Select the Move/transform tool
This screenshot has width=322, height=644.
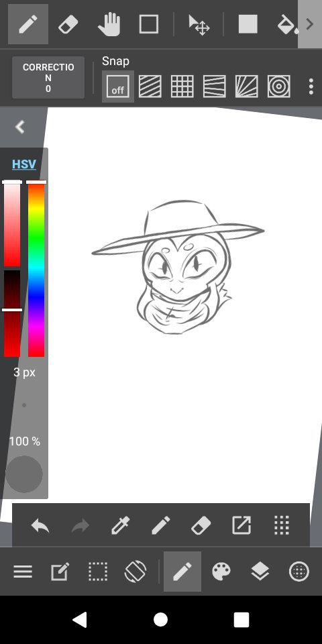[x=199, y=25]
